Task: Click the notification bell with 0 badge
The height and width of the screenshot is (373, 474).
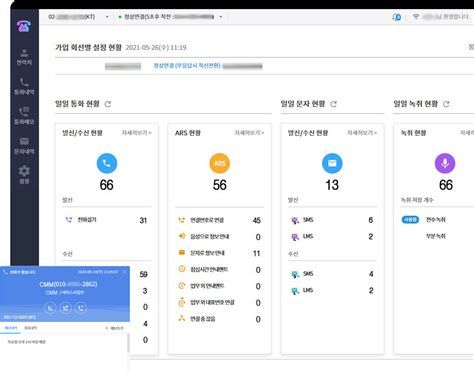Action: tap(397, 17)
